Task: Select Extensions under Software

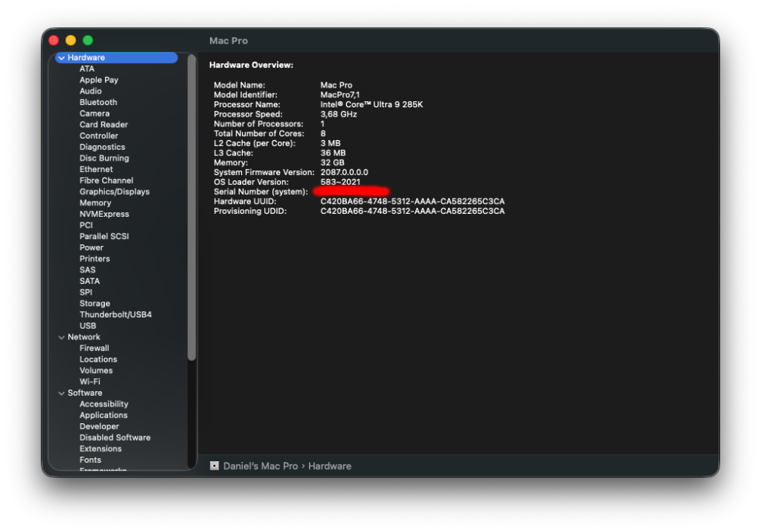Action: [x=100, y=448]
